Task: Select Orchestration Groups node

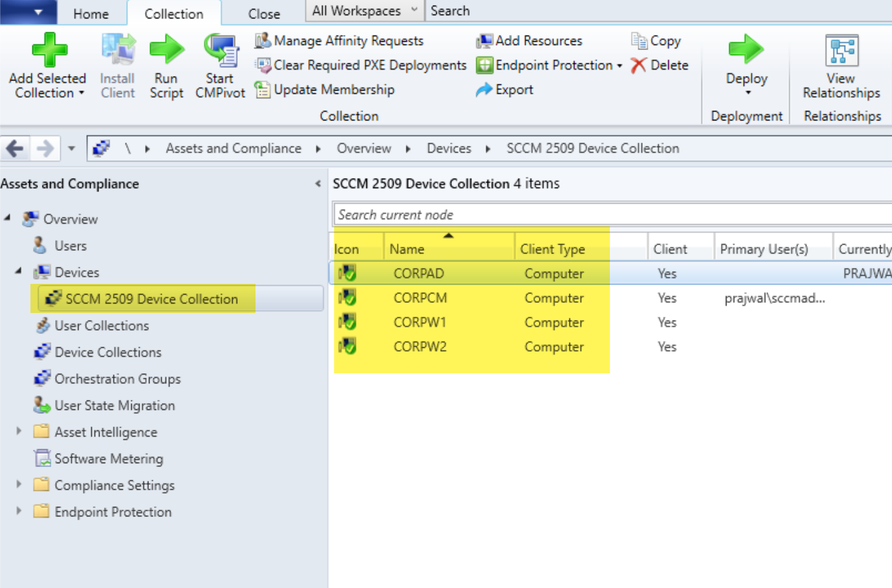Action: 117,379
